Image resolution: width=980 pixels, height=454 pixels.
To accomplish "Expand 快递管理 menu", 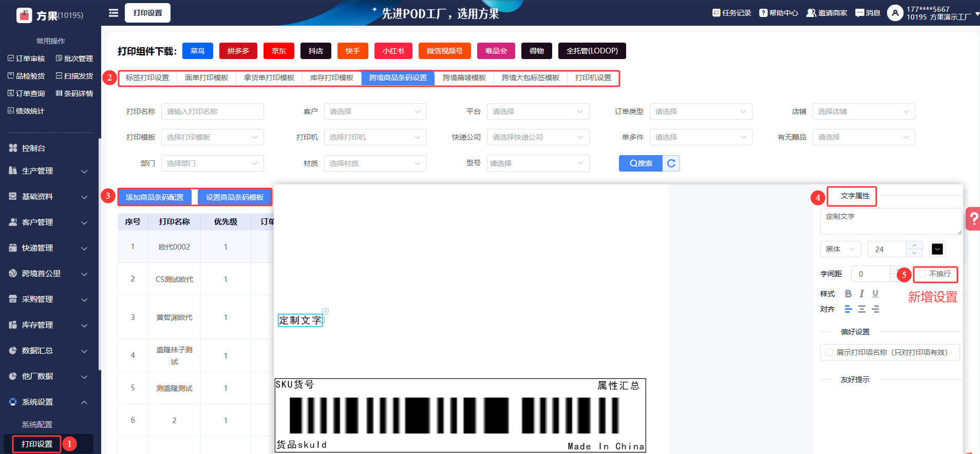I will click(x=49, y=248).
